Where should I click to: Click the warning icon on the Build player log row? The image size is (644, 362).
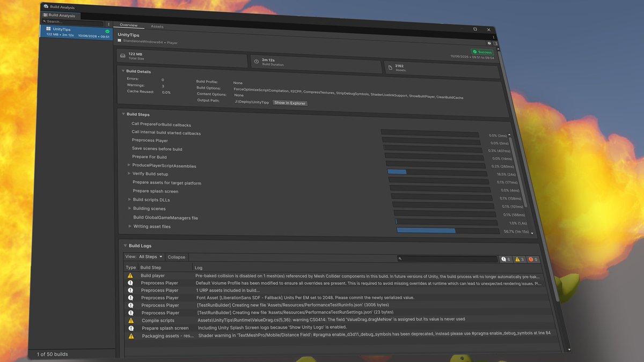coord(130,275)
